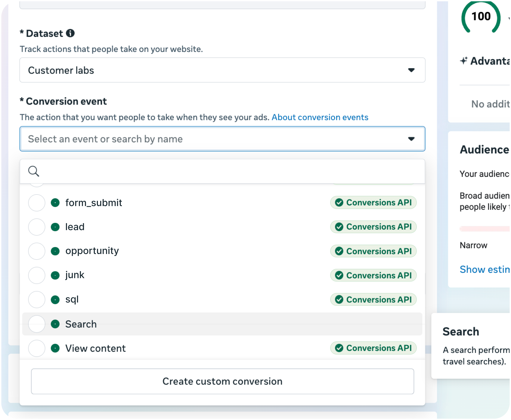The image size is (511, 420).
Task: Select the Search event radio button
Action: pos(37,324)
